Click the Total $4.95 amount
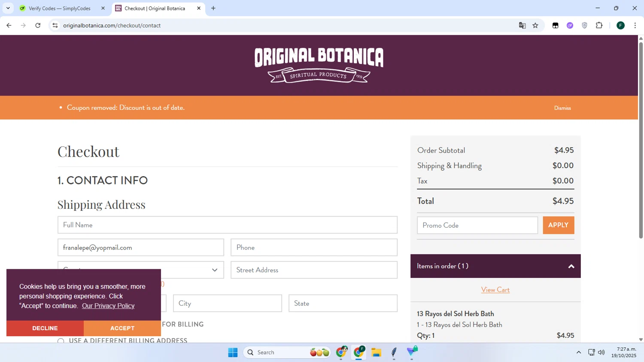This screenshot has height=362, width=644. 563,201
